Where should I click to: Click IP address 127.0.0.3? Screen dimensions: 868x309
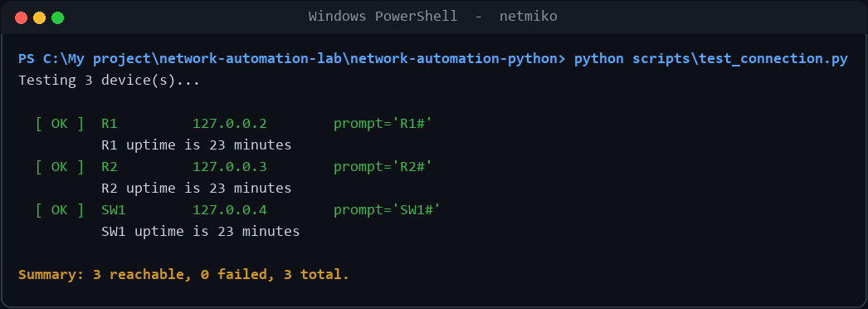click(230, 167)
